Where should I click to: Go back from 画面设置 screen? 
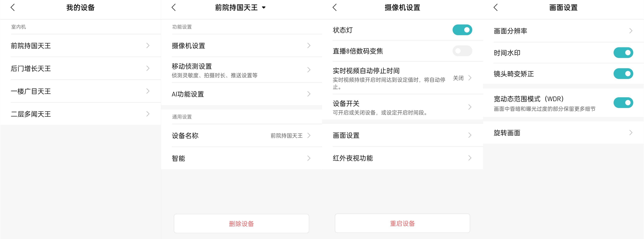pos(496,7)
